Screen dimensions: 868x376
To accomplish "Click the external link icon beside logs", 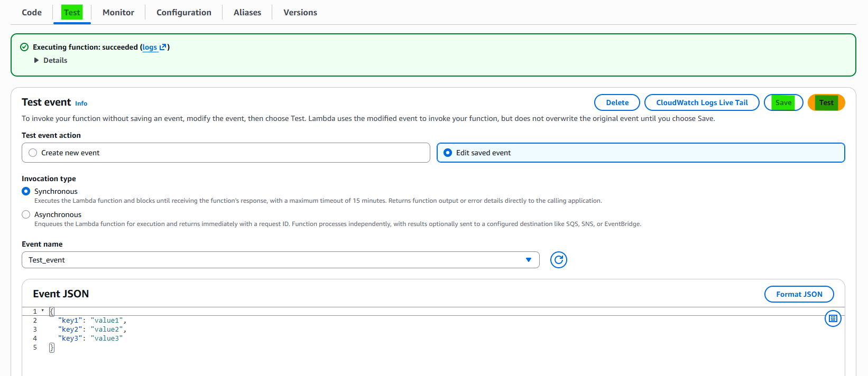I will click(x=163, y=47).
